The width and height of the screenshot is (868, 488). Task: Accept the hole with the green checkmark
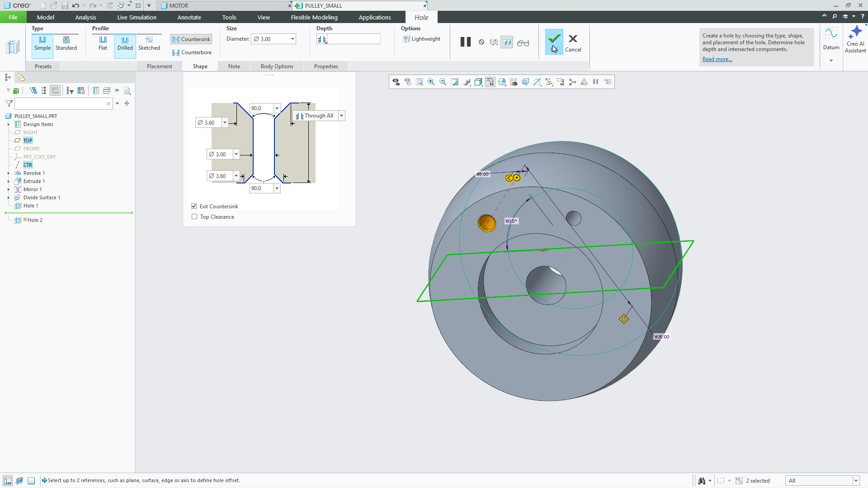554,42
